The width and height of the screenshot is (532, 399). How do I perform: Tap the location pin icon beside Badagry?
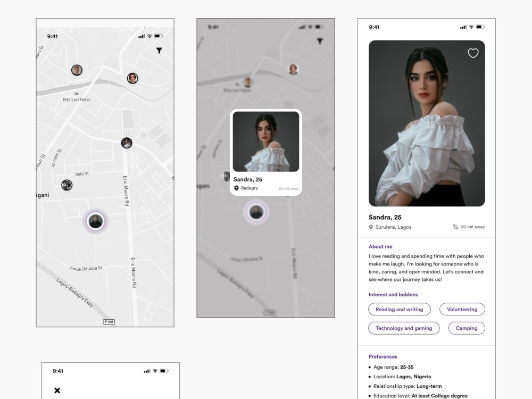237,188
